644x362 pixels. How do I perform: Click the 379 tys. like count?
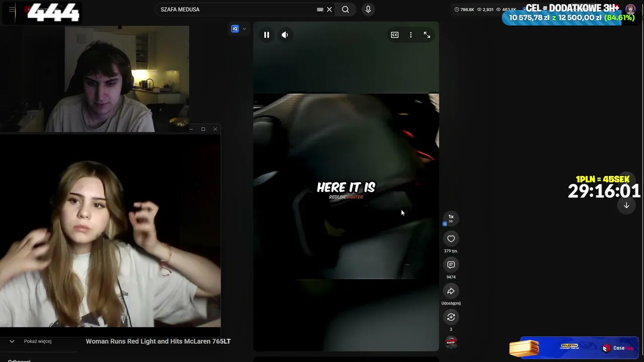(x=451, y=251)
